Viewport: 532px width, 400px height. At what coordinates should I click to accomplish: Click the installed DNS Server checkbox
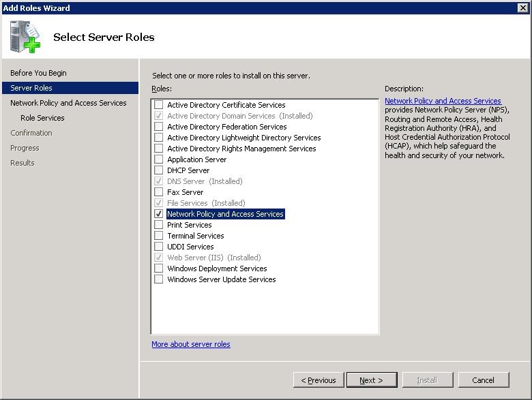tap(158, 181)
